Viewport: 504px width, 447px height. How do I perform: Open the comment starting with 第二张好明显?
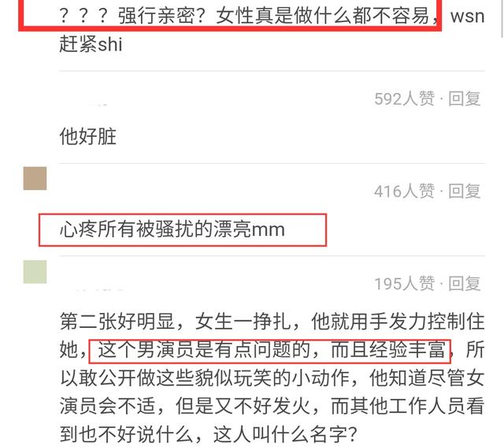tap(272, 378)
